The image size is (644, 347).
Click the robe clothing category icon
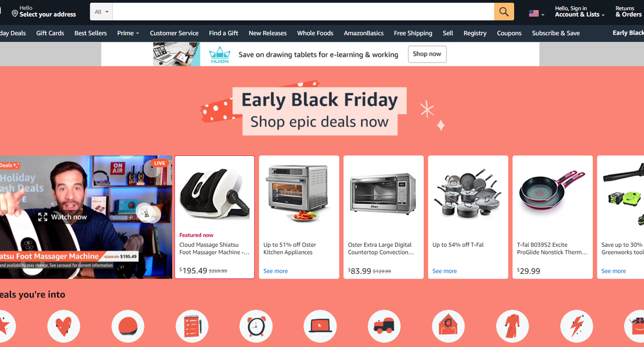tap(512, 327)
